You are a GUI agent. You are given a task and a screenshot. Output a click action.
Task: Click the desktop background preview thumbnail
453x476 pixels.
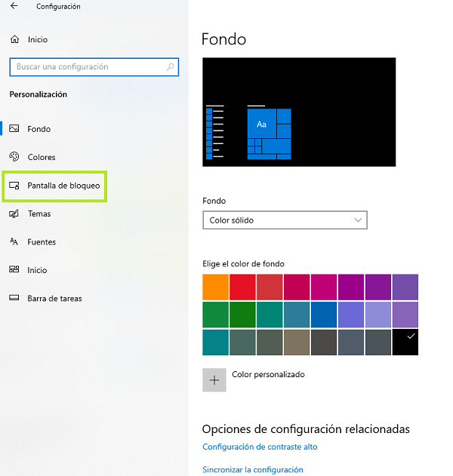click(x=299, y=112)
